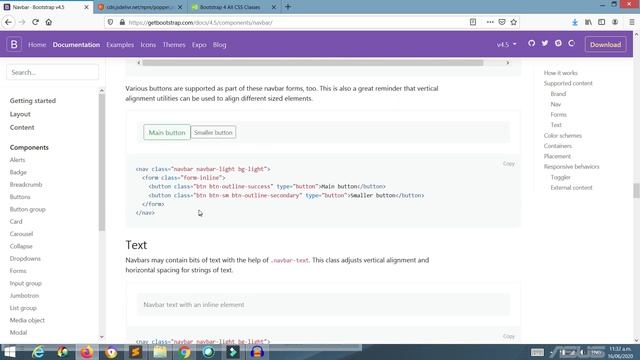The width and height of the screenshot is (640, 360).
Task: Open Windows Start button
Action: (9, 352)
